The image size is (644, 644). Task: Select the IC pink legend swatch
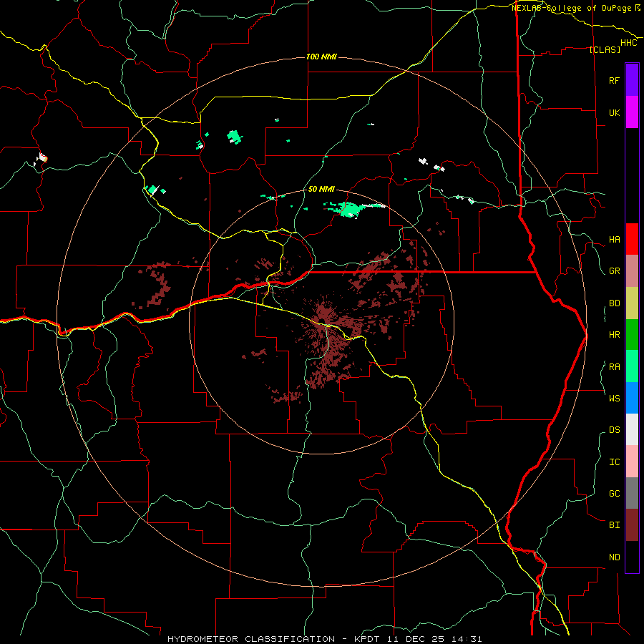point(632,462)
